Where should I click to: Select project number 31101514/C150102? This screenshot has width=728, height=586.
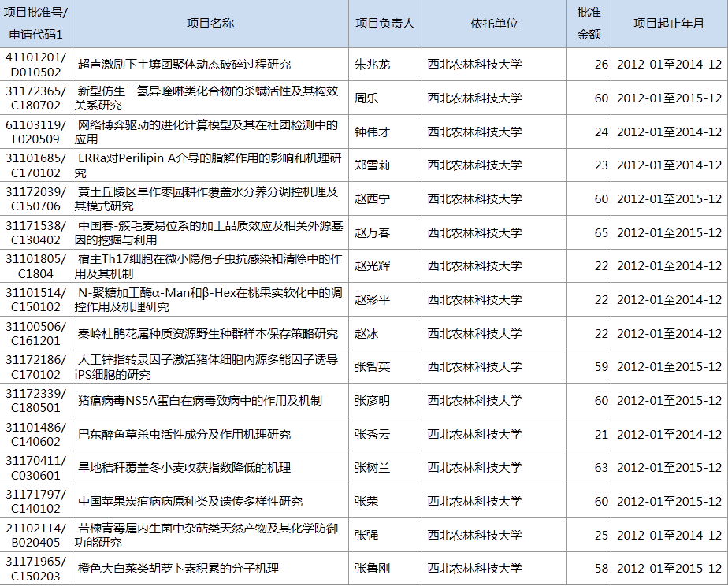tap(35, 300)
